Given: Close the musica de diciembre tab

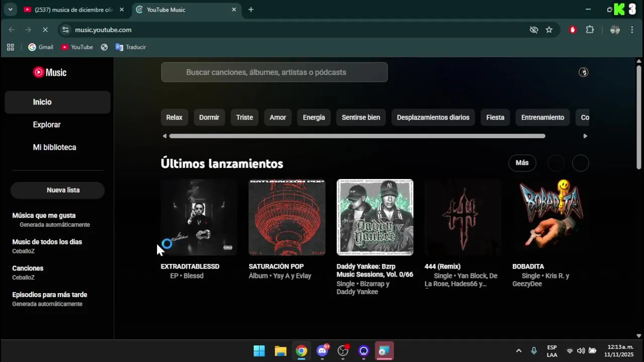Looking at the screenshot, I should 121,10.
